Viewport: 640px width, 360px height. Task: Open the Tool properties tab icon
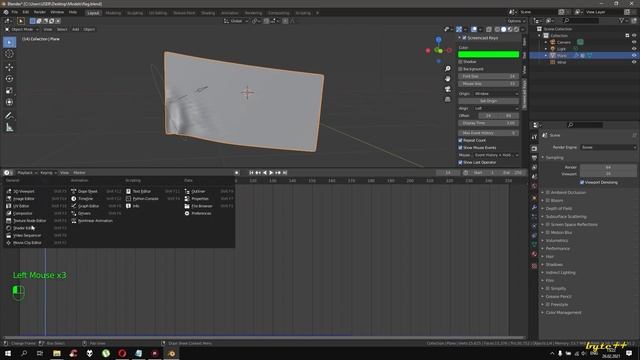[534, 138]
